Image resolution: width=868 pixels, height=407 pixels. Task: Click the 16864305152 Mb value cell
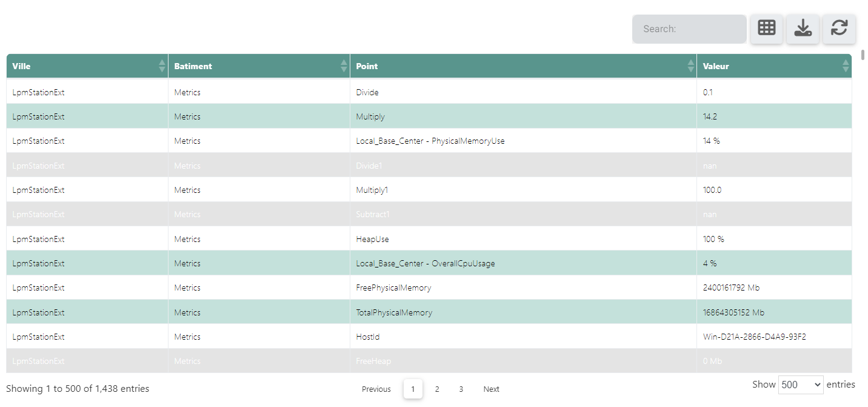[774, 312]
